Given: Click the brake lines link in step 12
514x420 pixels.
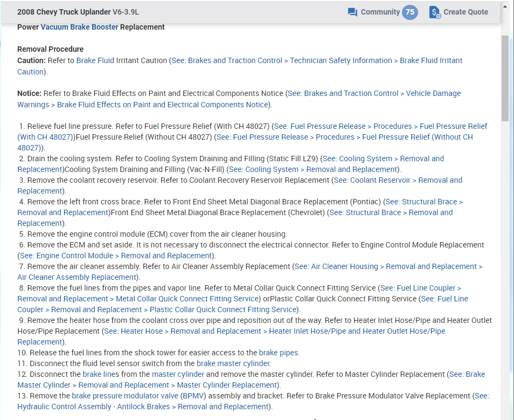Looking at the screenshot, I should coord(101,374).
